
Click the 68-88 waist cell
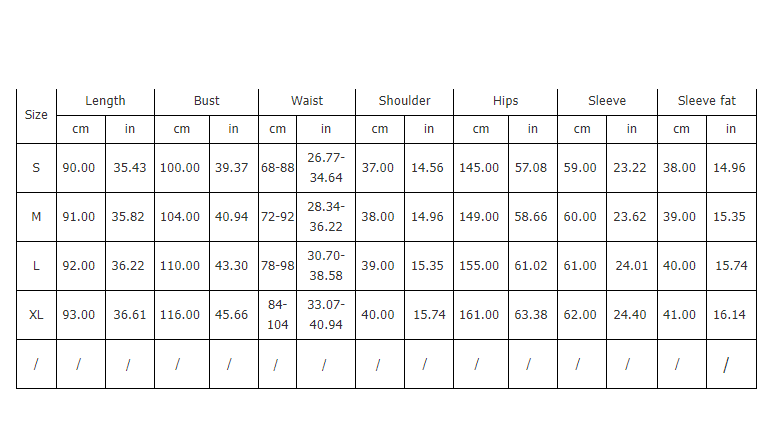coord(277,168)
